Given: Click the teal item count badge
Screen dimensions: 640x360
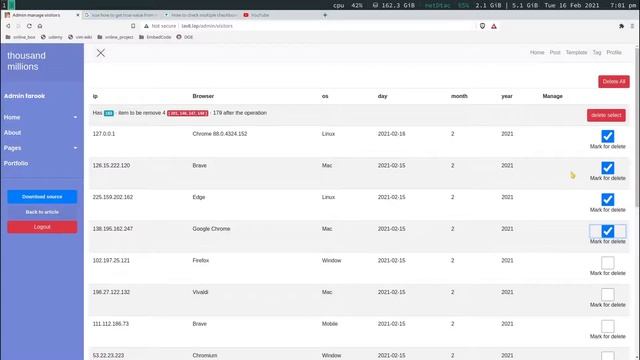Looking at the screenshot, I should point(109,113).
